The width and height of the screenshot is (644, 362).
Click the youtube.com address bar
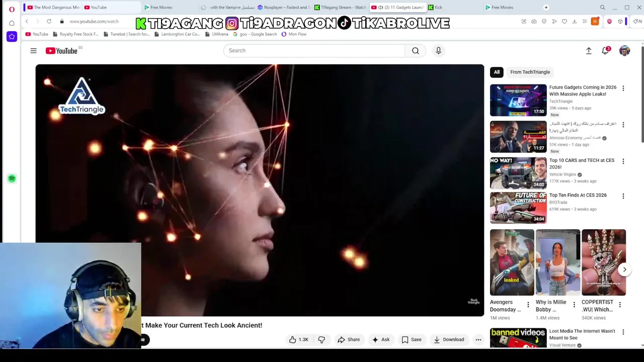pos(94,21)
